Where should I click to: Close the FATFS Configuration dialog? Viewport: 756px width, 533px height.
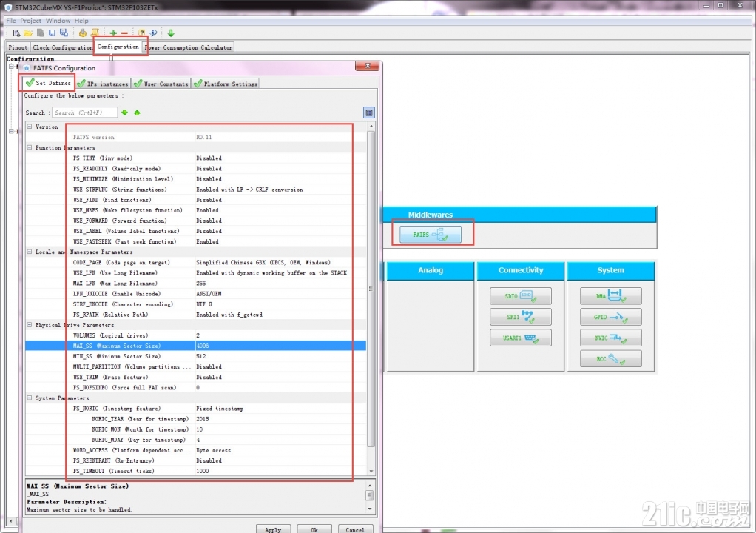click(x=368, y=66)
